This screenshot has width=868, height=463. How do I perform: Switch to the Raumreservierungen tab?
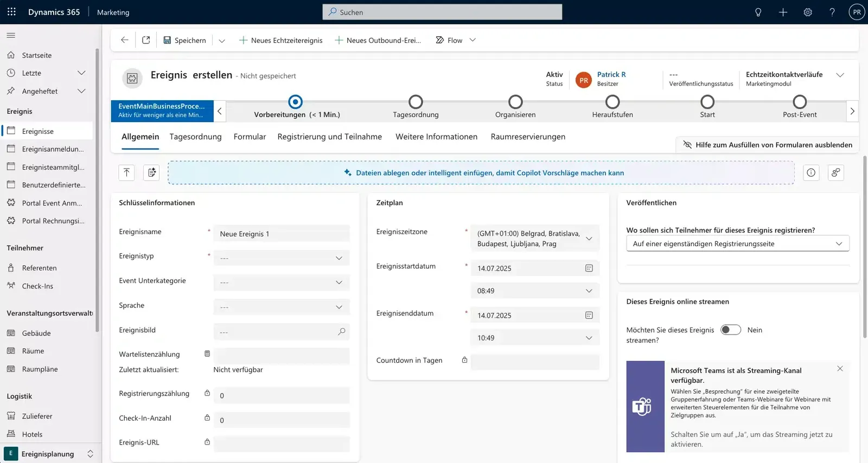(x=528, y=137)
